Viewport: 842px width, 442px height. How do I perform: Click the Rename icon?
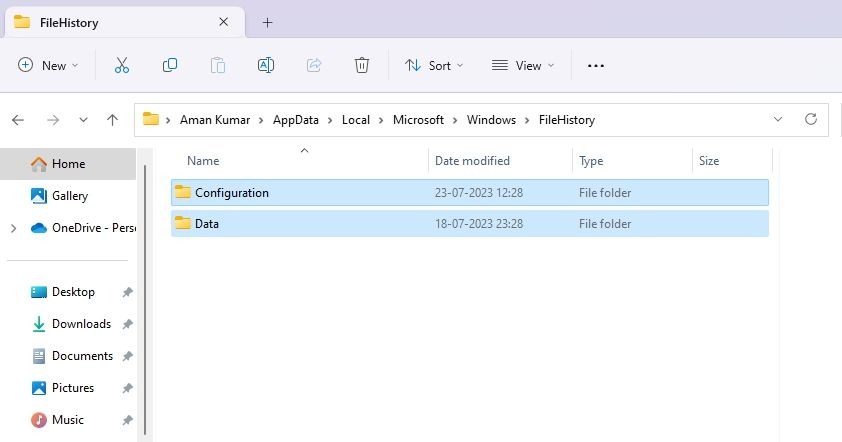[266, 66]
